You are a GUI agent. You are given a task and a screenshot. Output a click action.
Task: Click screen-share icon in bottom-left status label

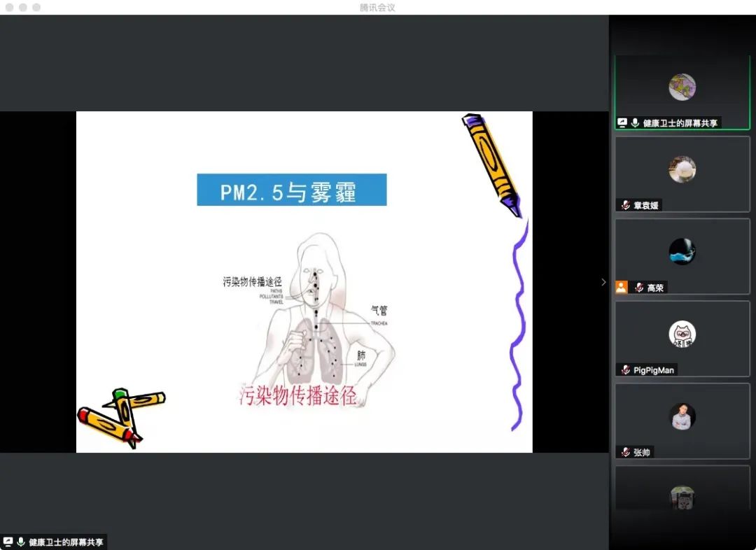tap(8, 542)
